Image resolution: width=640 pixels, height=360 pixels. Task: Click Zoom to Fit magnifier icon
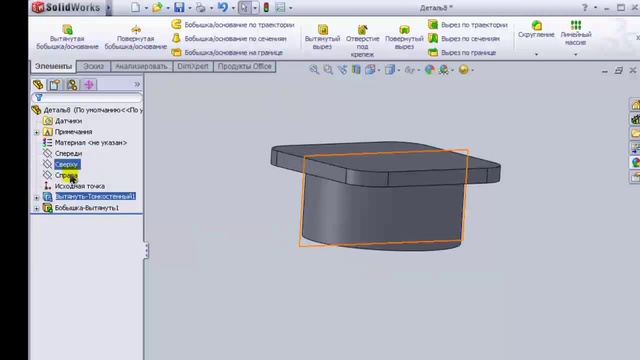[x=314, y=70]
